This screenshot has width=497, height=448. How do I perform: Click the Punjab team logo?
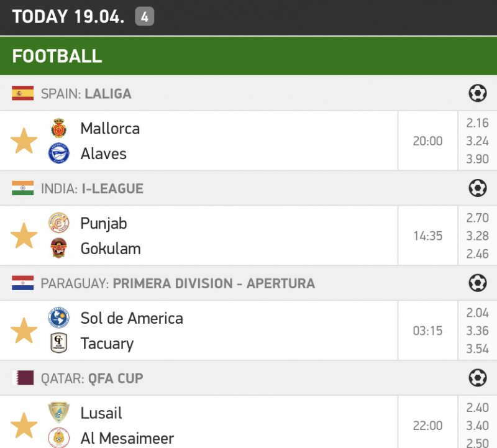[x=59, y=223]
